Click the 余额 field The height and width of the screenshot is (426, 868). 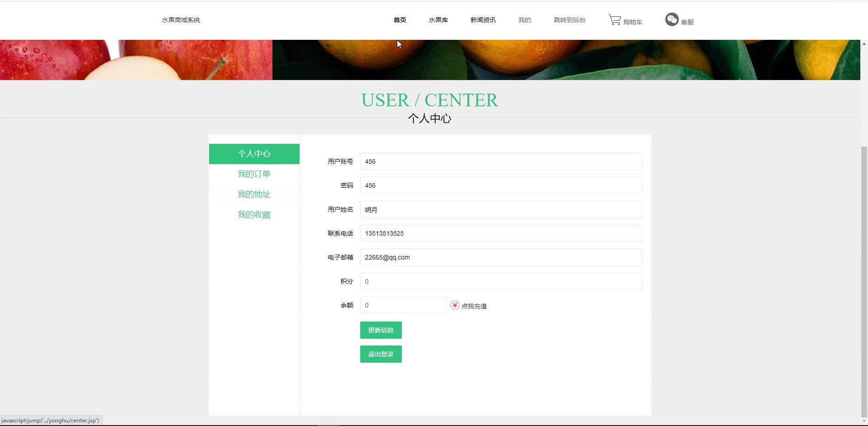pos(403,305)
